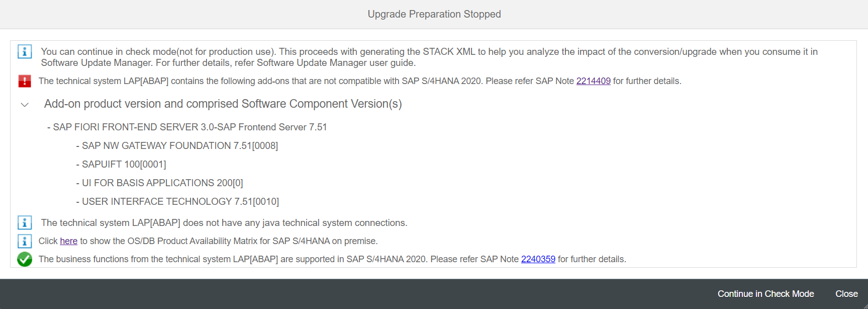
Task: Click the incompatible add-ons error message text
Action: coord(360,81)
